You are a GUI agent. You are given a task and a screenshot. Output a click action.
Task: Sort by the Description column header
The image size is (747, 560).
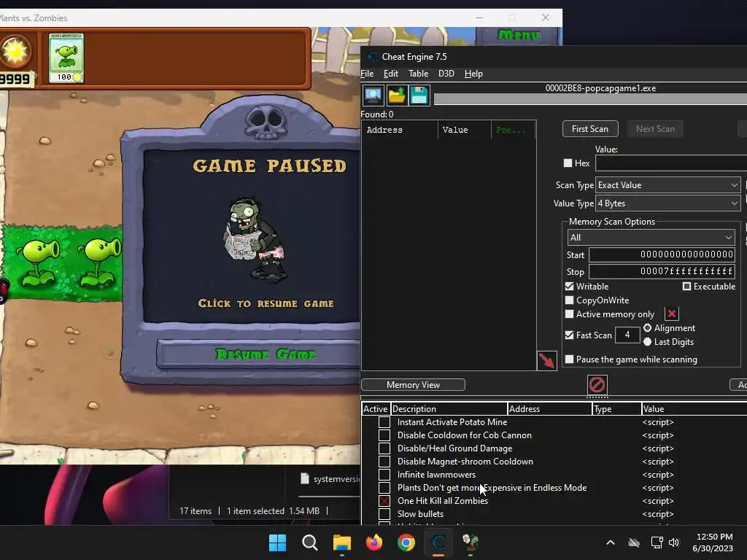(x=449, y=408)
